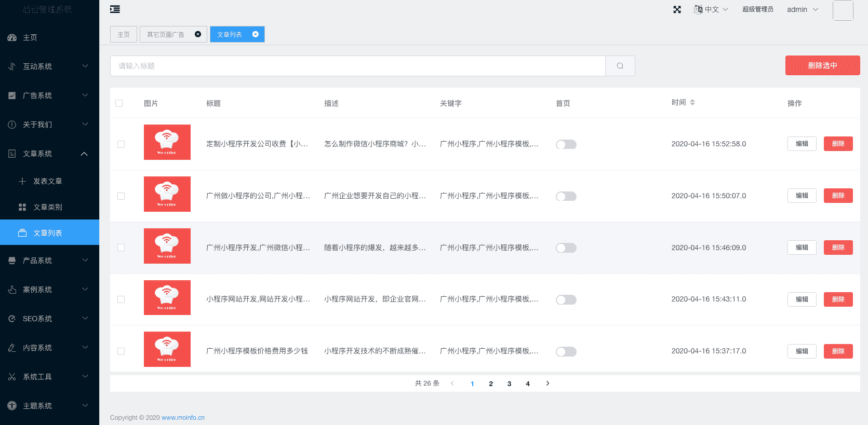
Task: Go to next page using right arrow
Action: point(547,383)
